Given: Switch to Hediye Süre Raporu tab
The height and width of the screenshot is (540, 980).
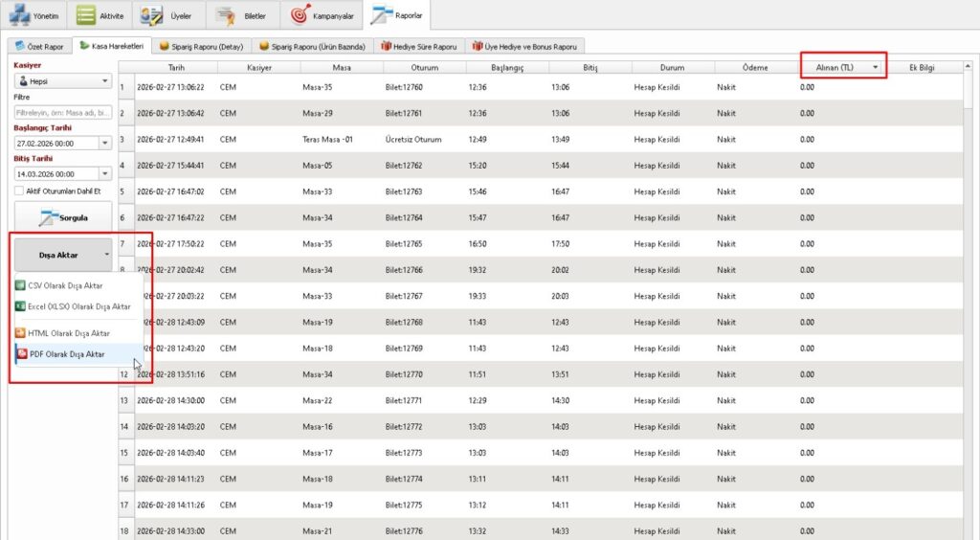Looking at the screenshot, I should click(x=418, y=45).
